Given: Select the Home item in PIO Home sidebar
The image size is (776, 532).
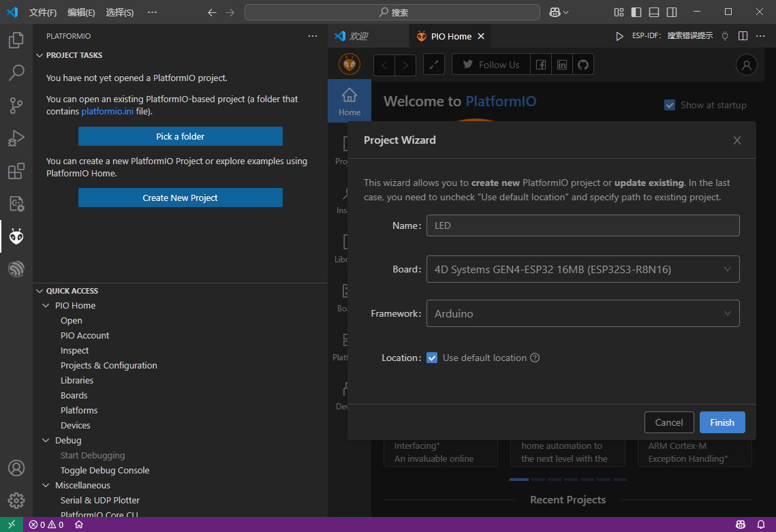Looking at the screenshot, I should tap(350, 101).
